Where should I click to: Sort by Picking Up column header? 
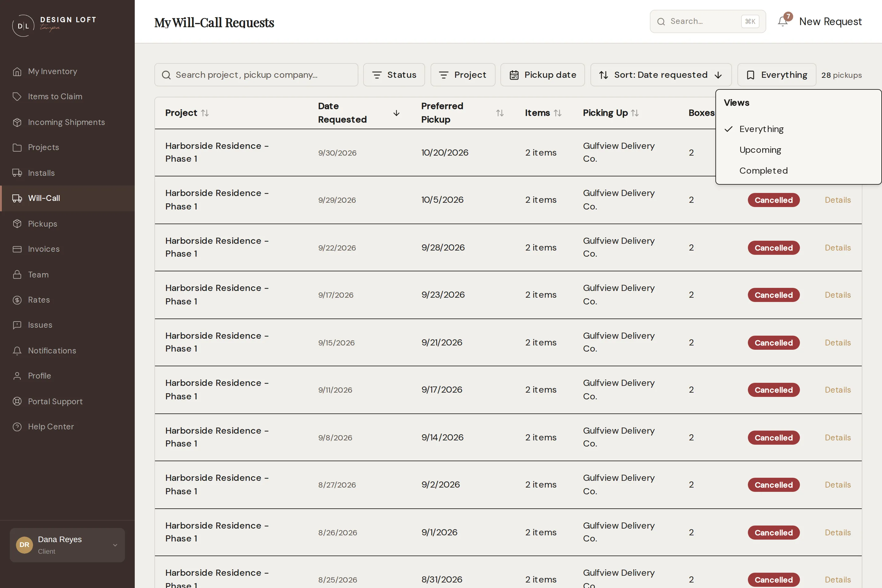coord(610,112)
